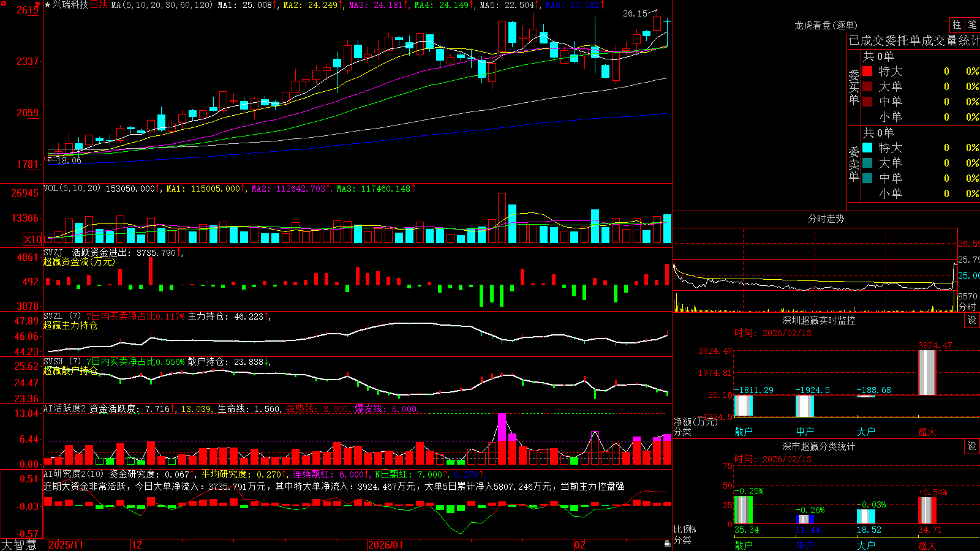This screenshot has height=551, width=980.
Task: Click the 已成交委托单成交量统计 header
Action: pos(914,40)
